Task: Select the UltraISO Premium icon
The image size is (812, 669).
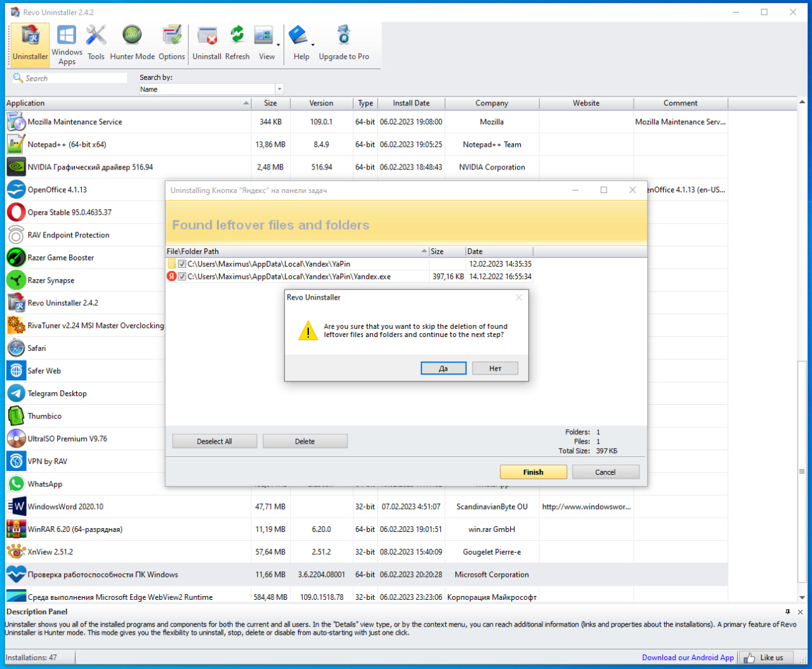Action: [16, 439]
